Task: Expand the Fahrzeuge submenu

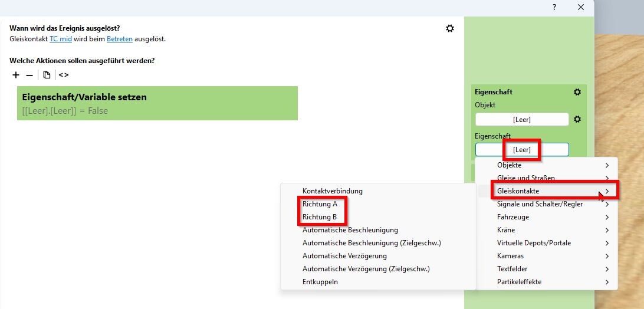Action: (x=547, y=217)
